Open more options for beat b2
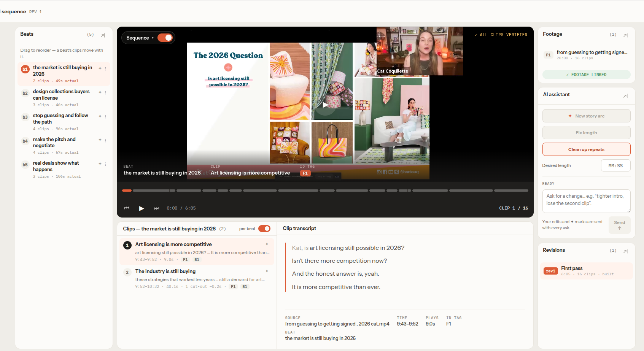 click(x=105, y=92)
